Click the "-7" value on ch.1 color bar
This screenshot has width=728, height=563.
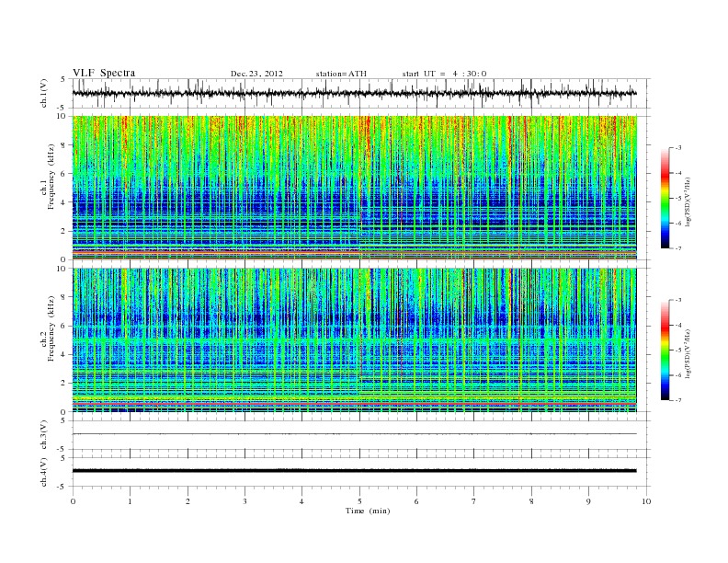click(678, 248)
